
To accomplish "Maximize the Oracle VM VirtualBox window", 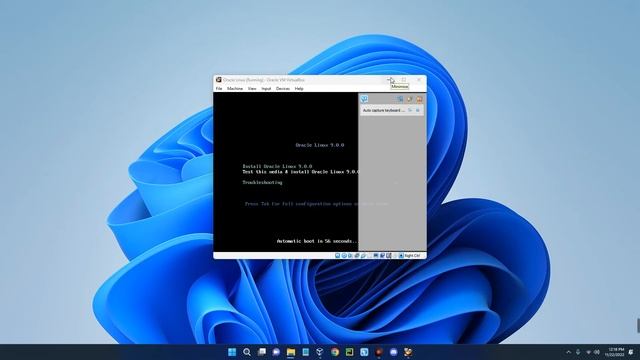I will [x=404, y=80].
